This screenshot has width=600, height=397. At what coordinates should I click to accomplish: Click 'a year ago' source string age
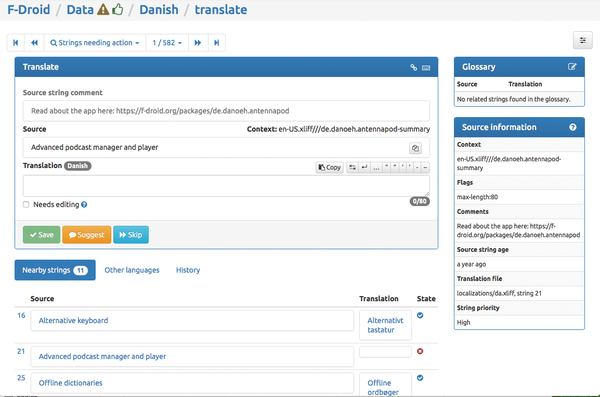click(x=471, y=264)
